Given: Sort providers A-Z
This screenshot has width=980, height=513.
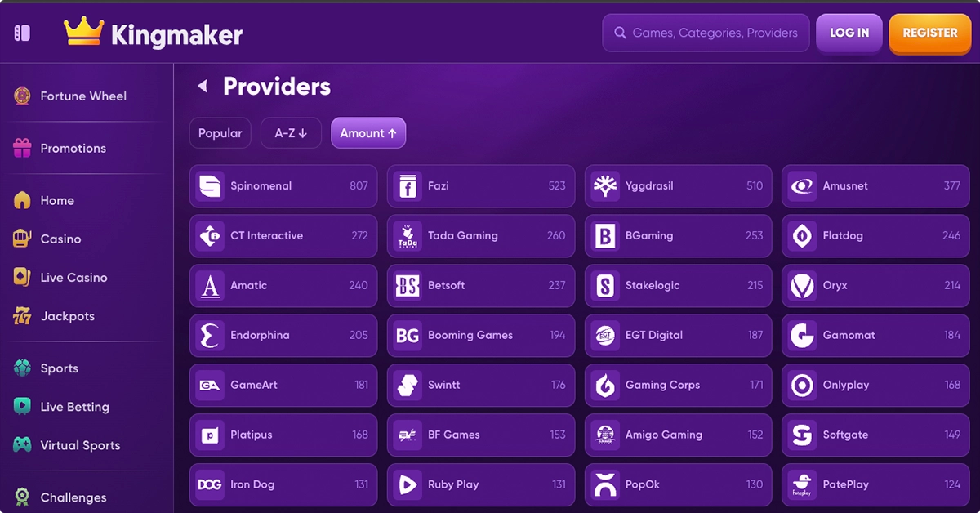Looking at the screenshot, I should [x=291, y=133].
